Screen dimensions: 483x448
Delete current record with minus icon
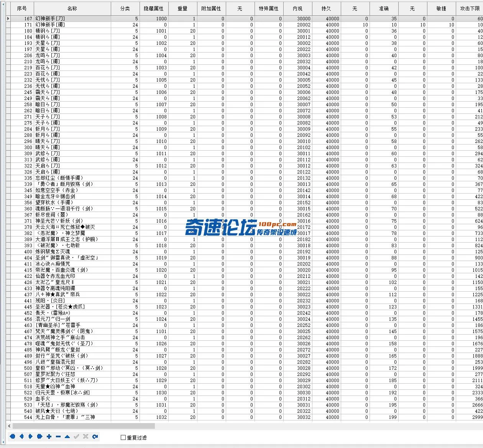[x=58, y=437]
